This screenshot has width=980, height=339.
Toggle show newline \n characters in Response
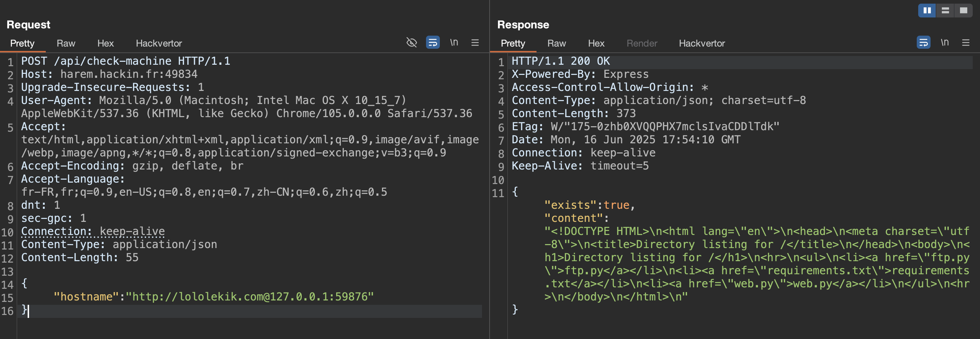click(x=945, y=42)
